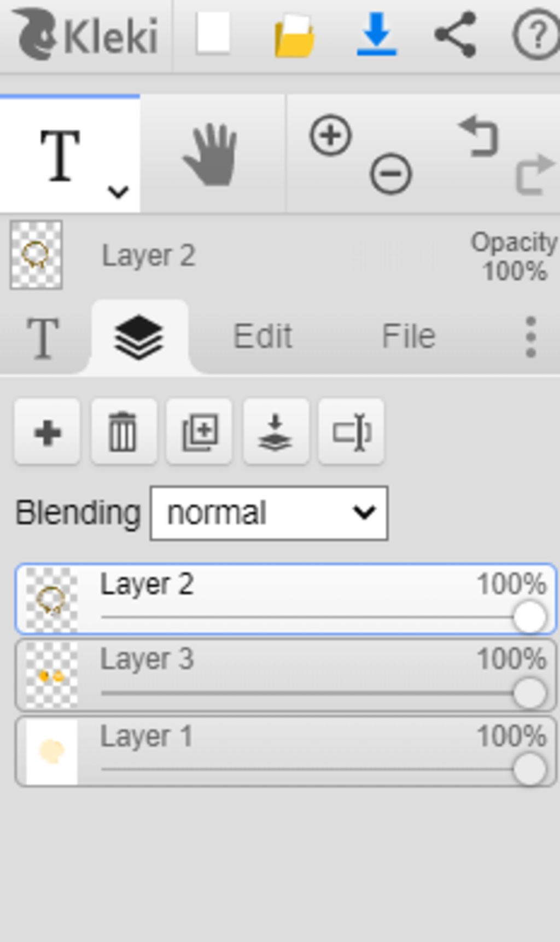Screen dimensions: 560x942
Task: Switch to the Edit tab
Action: coord(263,336)
